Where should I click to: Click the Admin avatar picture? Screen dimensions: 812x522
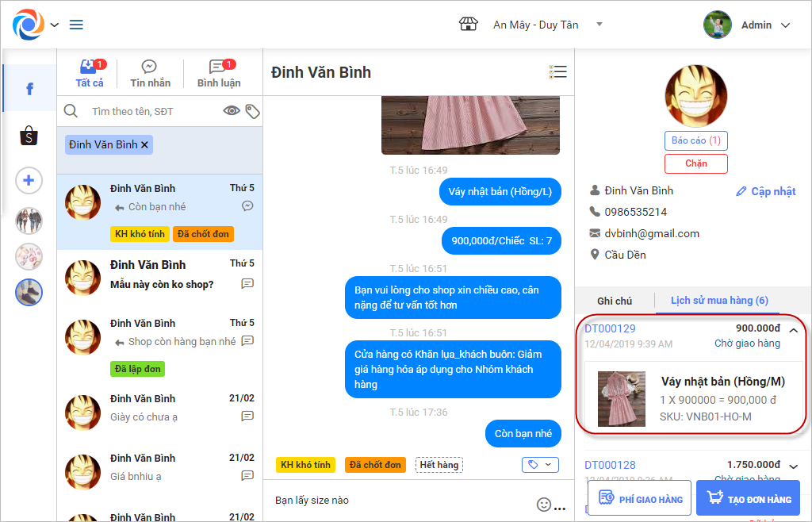tap(717, 25)
